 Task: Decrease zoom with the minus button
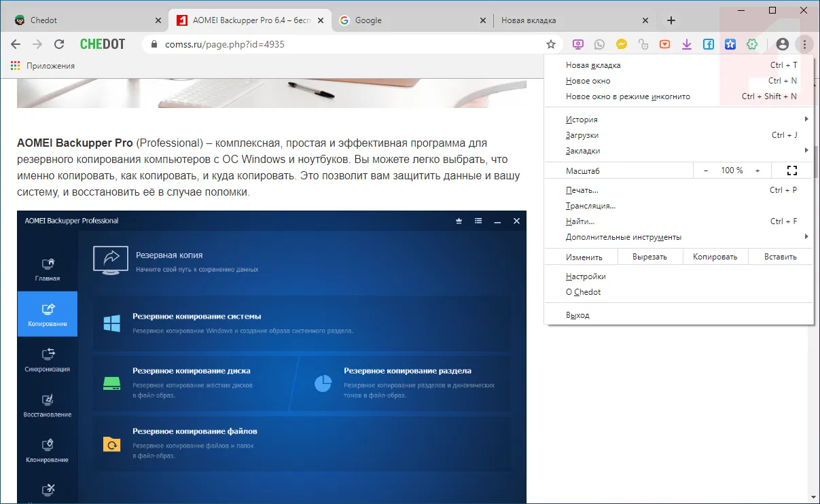[706, 170]
